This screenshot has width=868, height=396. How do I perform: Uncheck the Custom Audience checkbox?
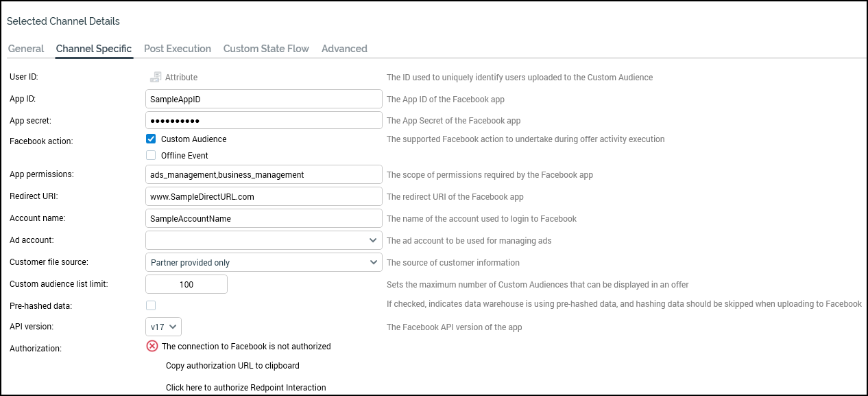click(x=151, y=139)
